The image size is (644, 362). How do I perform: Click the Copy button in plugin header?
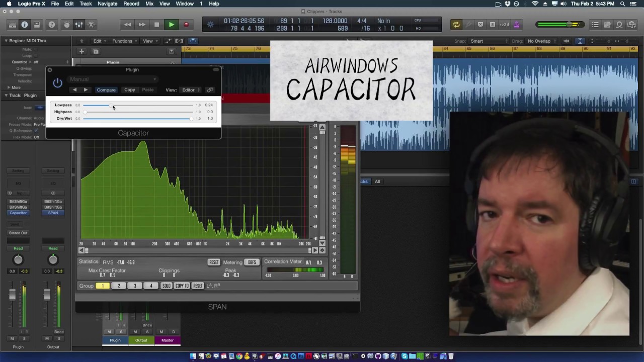click(x=129, y=90)
